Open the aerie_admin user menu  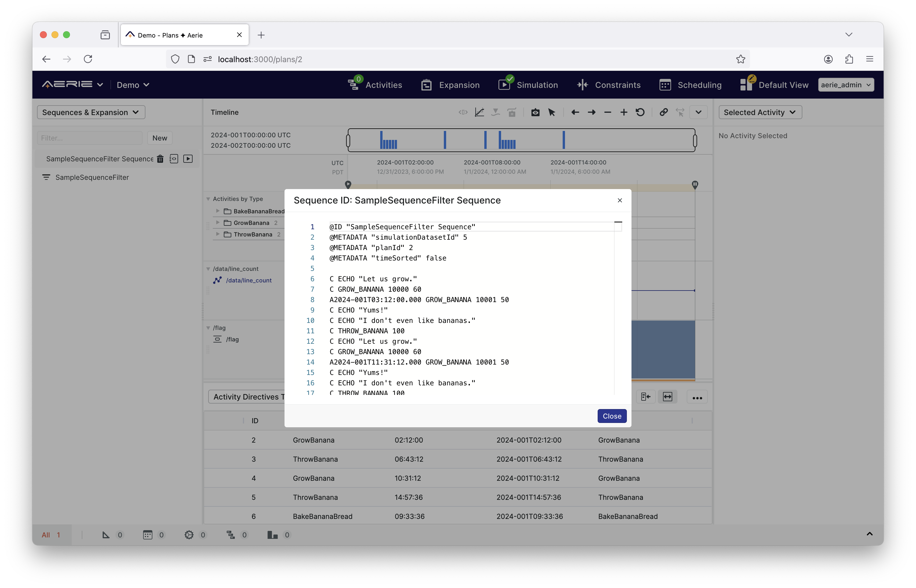click(846, 85)
